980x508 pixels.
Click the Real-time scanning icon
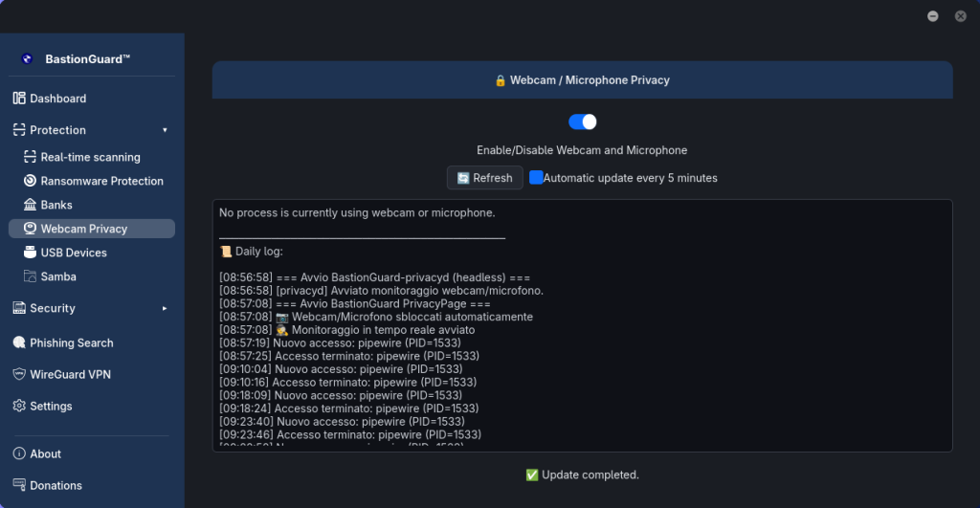(x=30, y=157)
